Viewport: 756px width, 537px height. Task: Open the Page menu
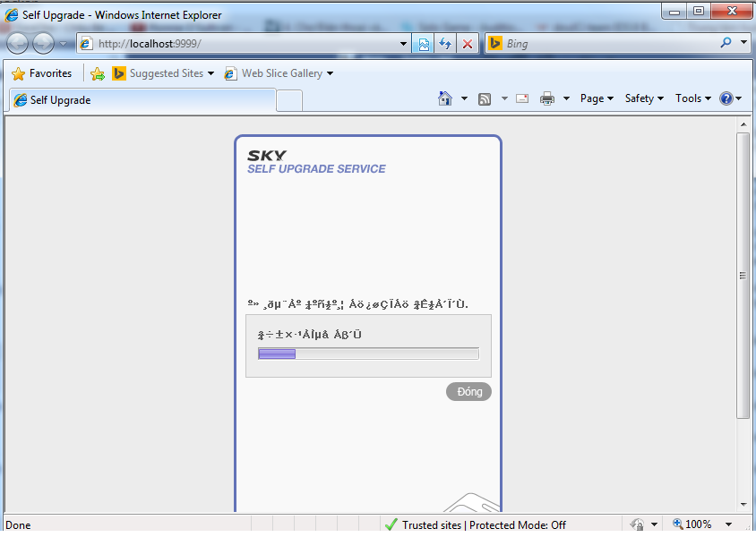(597, 98)
